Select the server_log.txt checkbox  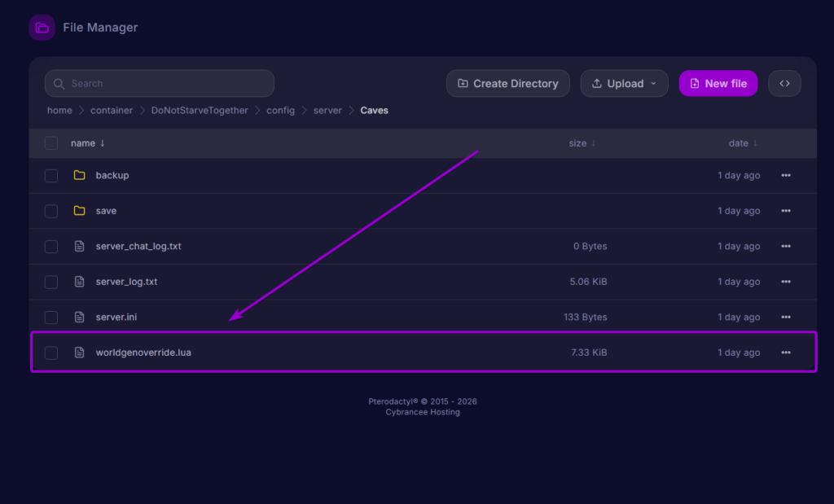pyautogui.click(x=51, y=282)
